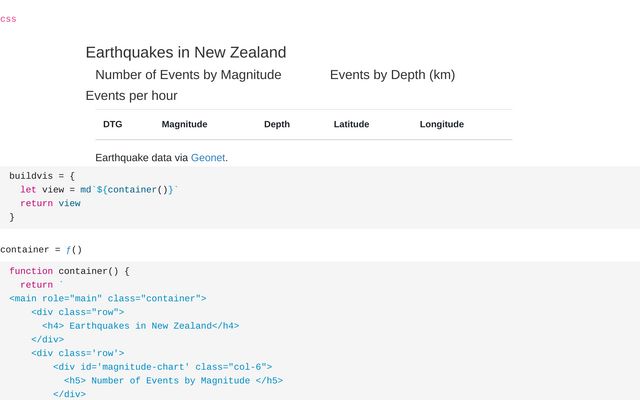Screen dimensions: 640x400
Task: Click the Events by Depth (km) heading
Action: [392, 75]
